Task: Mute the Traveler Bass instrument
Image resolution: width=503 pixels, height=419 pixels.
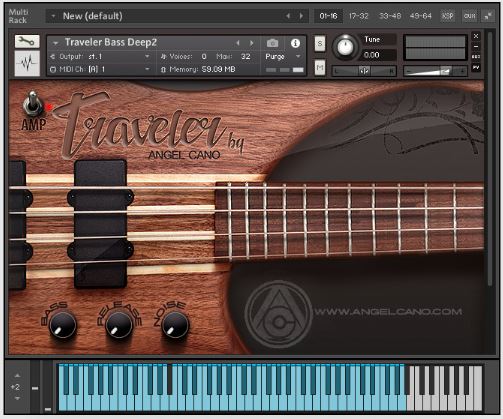Action: (320, 68)
